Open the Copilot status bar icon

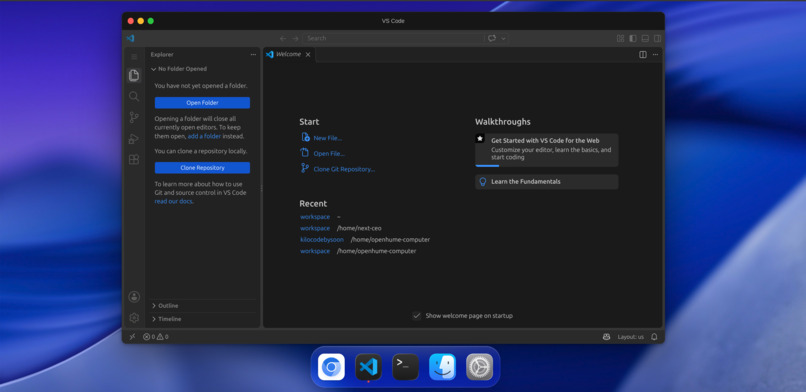pyautogui.click(x=607, y=337)
